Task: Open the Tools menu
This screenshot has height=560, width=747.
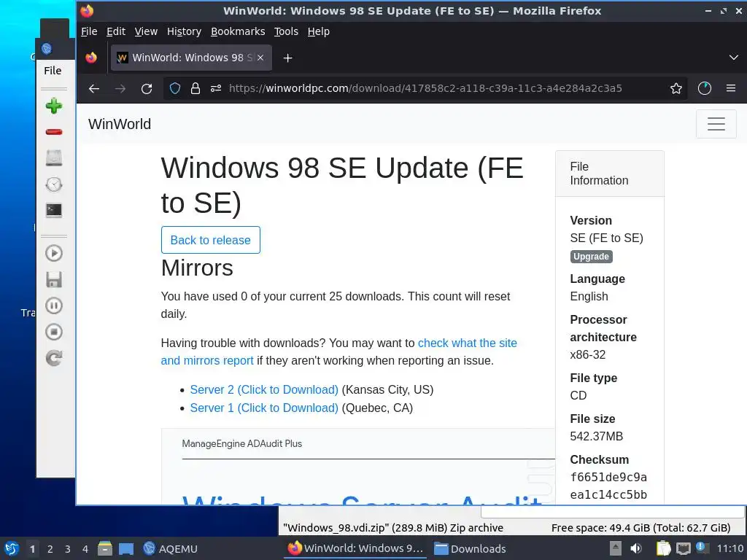Action: 286,31
